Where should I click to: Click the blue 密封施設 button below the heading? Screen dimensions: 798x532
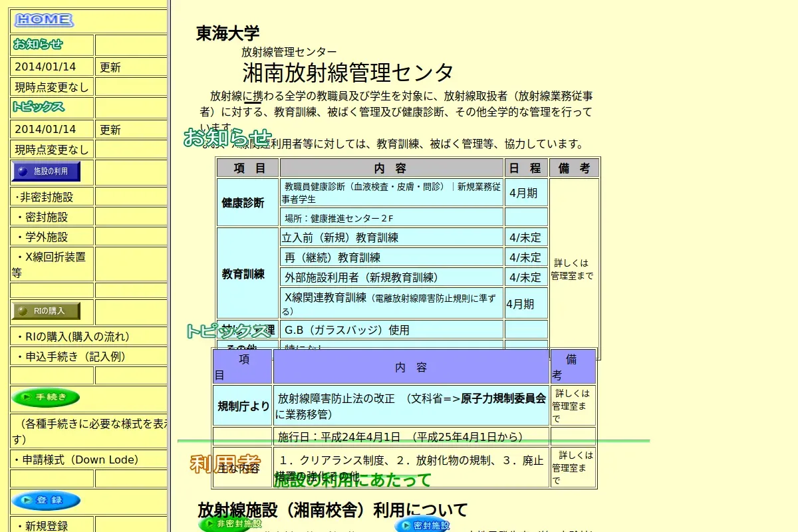(x=423, y=525)
